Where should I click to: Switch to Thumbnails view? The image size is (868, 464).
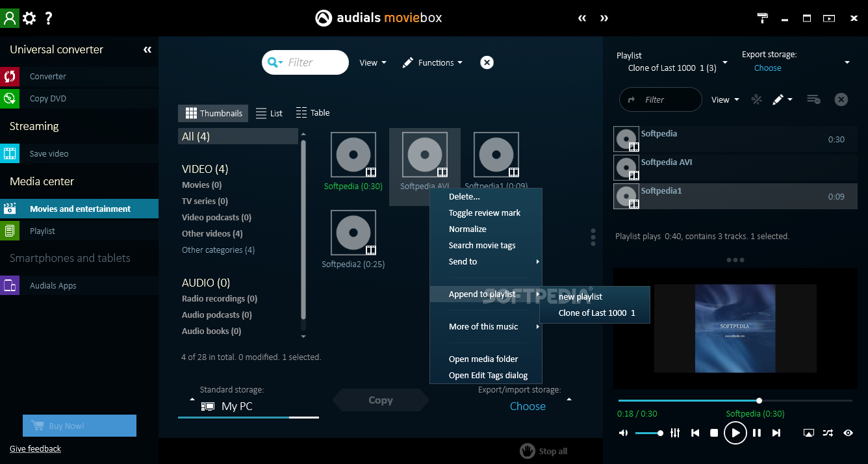[214, 113]
